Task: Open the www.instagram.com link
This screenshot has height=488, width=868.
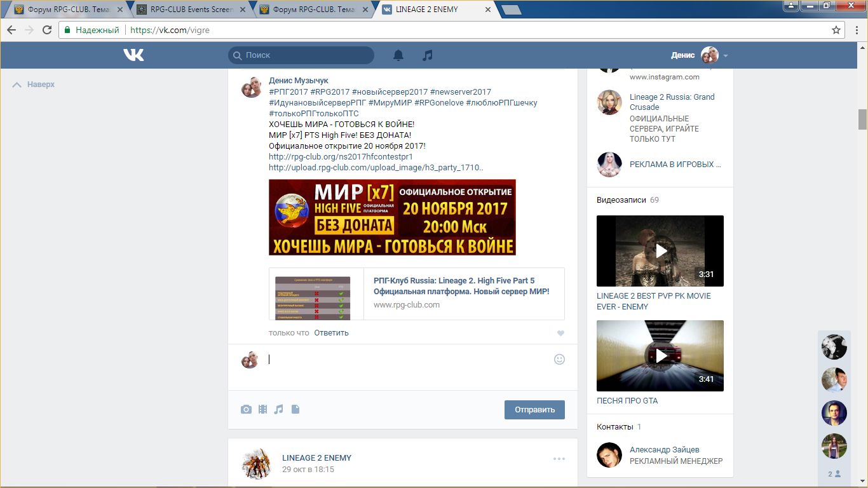Action: point(665,77)
